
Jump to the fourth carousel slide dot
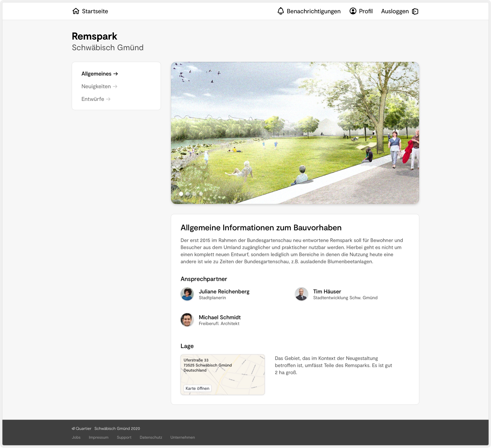[x=201, y=194]
